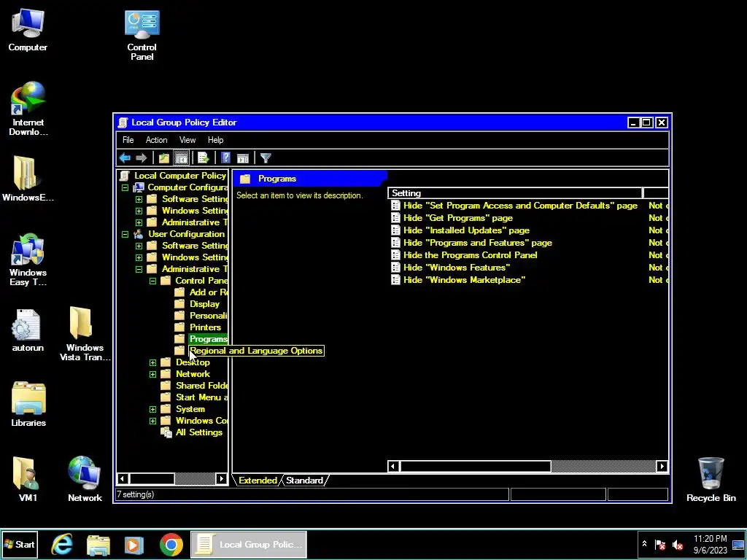The image size is (747, 560).
Task: Select the VM1 folder icon
Action: point(28,479)
